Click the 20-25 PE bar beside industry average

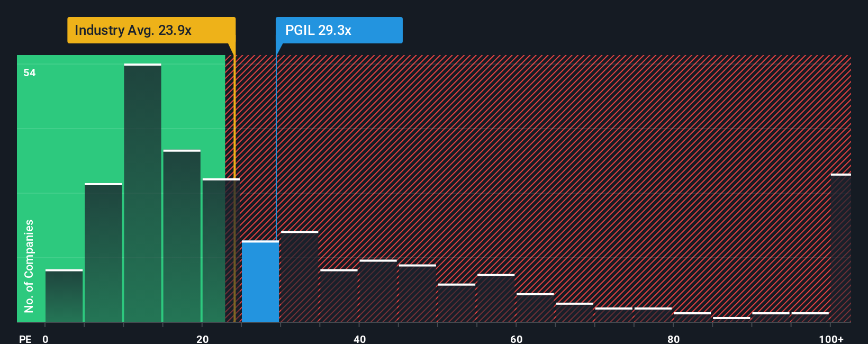tap(221, 250)
